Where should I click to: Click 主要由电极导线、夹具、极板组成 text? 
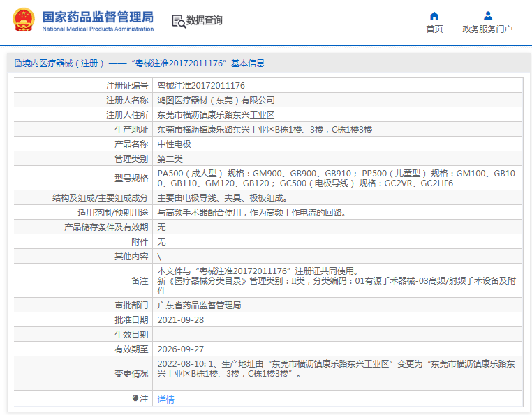point(222,197)
